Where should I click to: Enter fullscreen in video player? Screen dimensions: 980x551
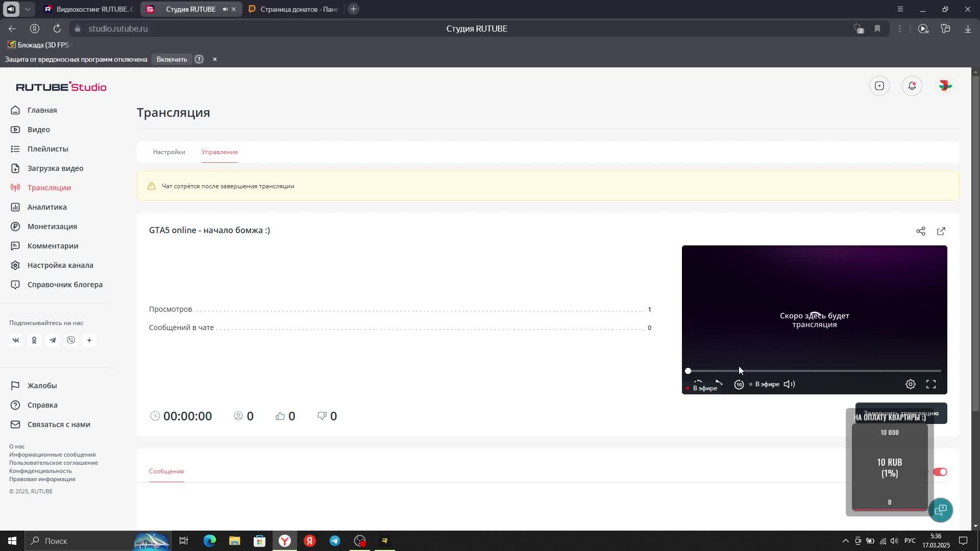pos(930,384)
